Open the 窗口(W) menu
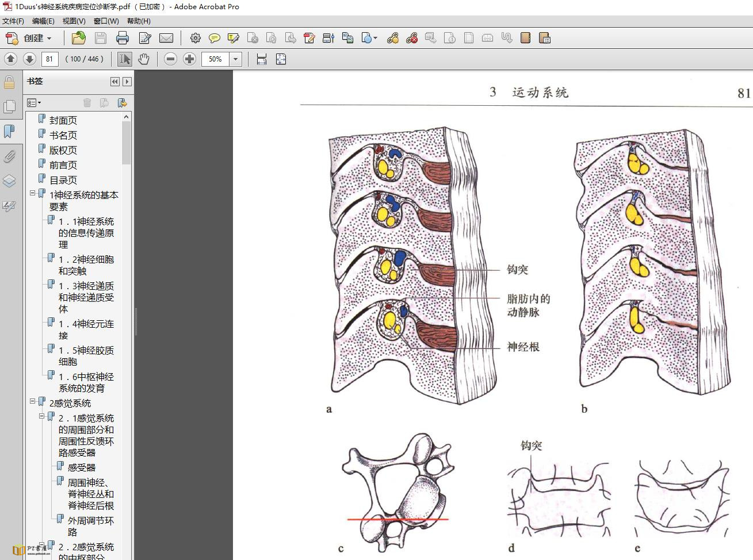This screenshot has width=753, height=560. pos(106,21)
